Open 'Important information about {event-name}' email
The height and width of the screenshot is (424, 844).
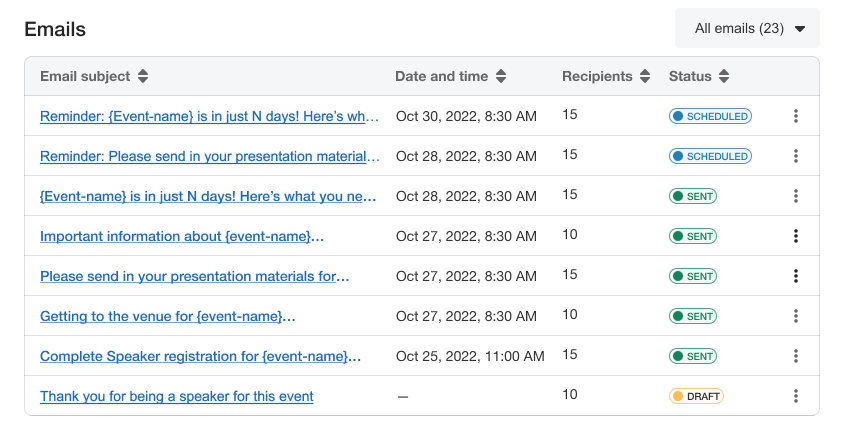[181, 236]
